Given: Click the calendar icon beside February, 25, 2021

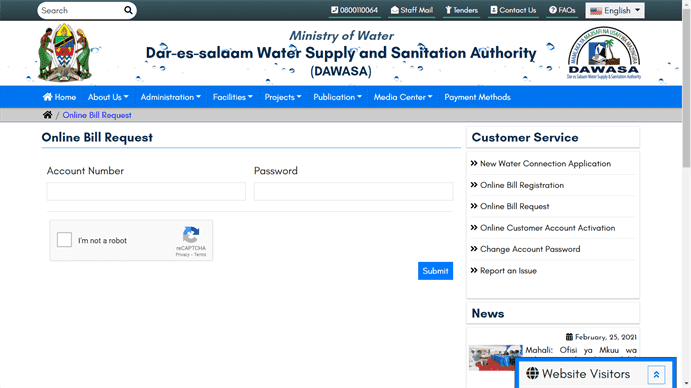Looking at the screenshot, I should [x=569, y=337].
